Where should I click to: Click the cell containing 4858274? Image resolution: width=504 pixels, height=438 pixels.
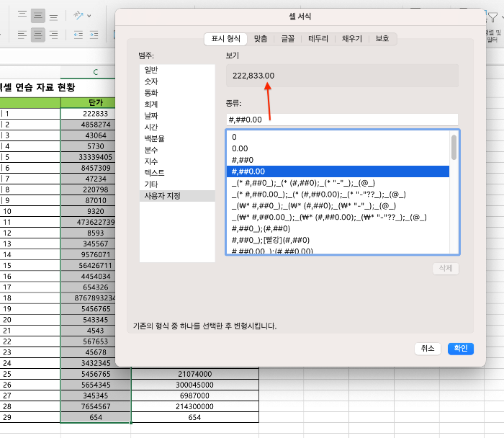[88, 125]
